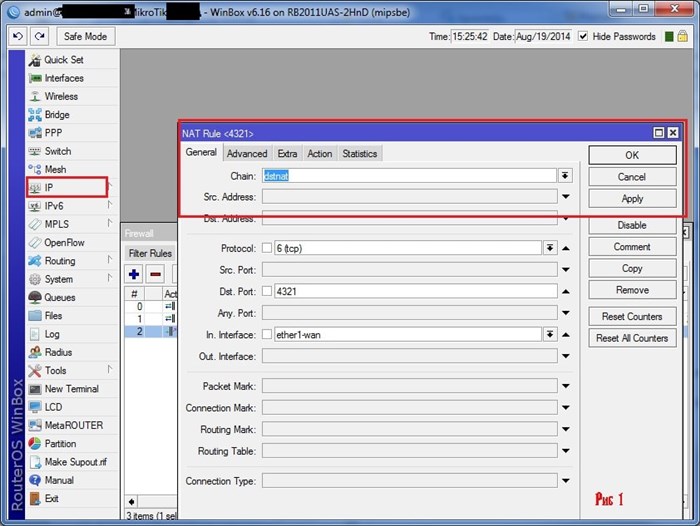This screenshot has width=700, height=526.
Task: Open the Tools menu
Action: tap(55, 371)
